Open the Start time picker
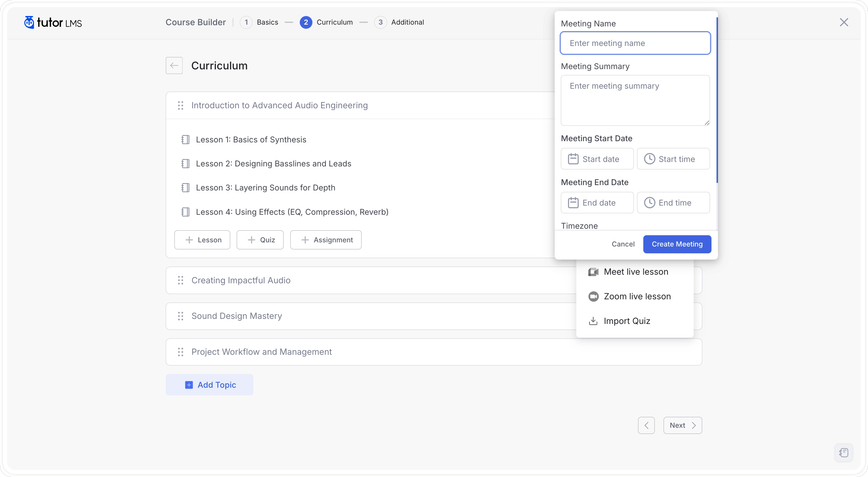 673,159
